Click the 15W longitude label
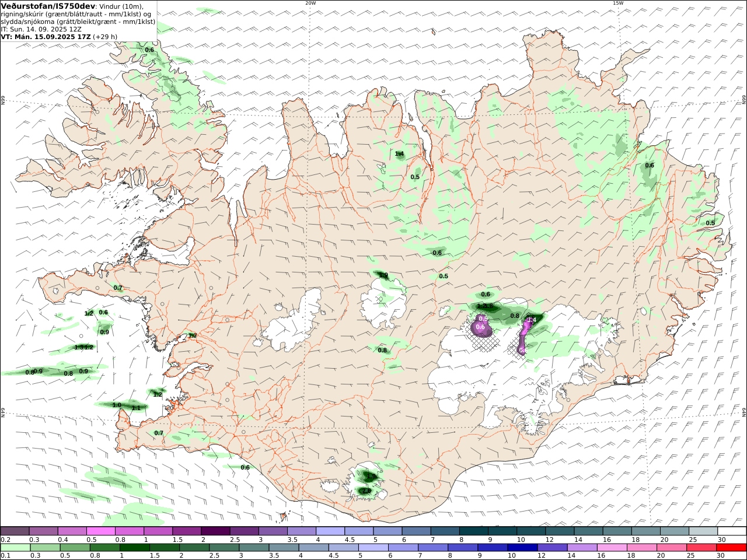 coord(618,3)
